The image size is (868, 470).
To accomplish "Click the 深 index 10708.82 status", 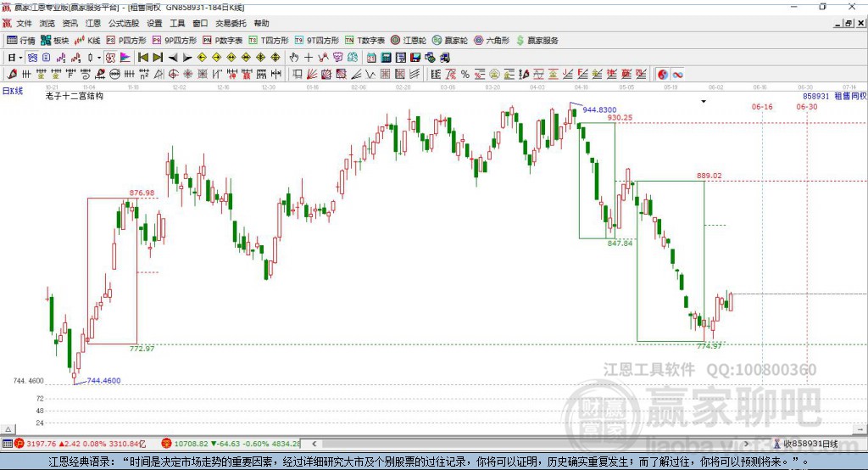I will tap(231, 444).
